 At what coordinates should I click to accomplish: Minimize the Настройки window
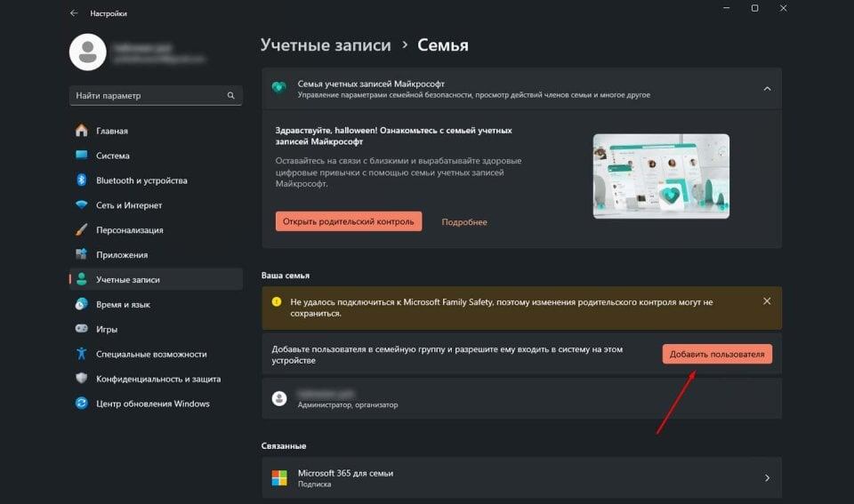coord(727,8)
